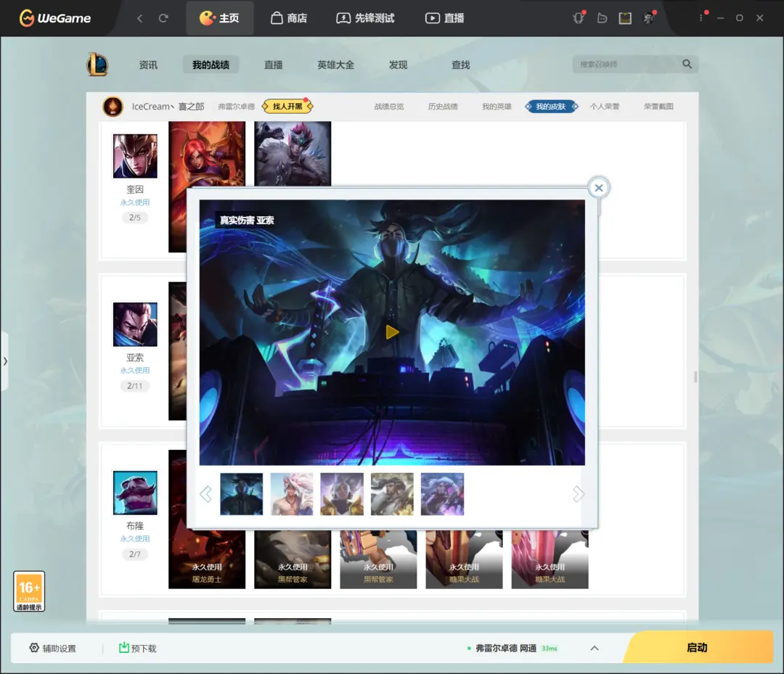Viewport: 784px width, 674px height.
Task: Expand the left side panel arrow
Action: pyautogui.click(x=4, y=361)
